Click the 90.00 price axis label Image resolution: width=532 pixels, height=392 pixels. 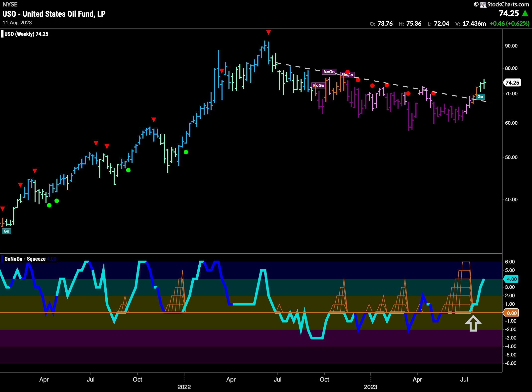(x=511, y=46)
